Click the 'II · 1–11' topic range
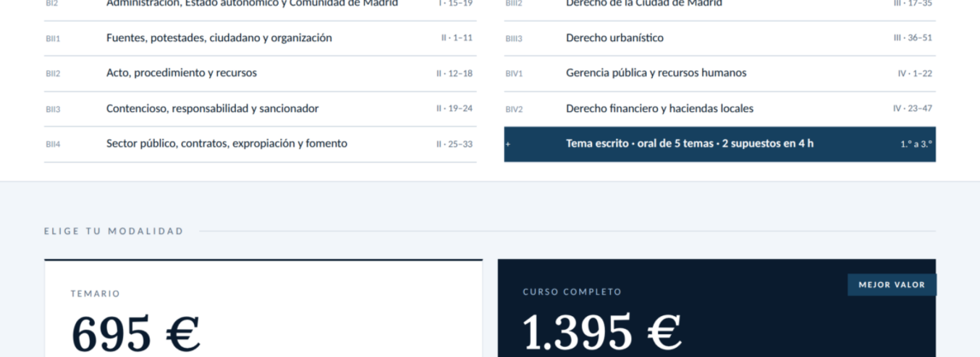The width and height of the screenshot is (980, 357). click(x=457, y=38)
